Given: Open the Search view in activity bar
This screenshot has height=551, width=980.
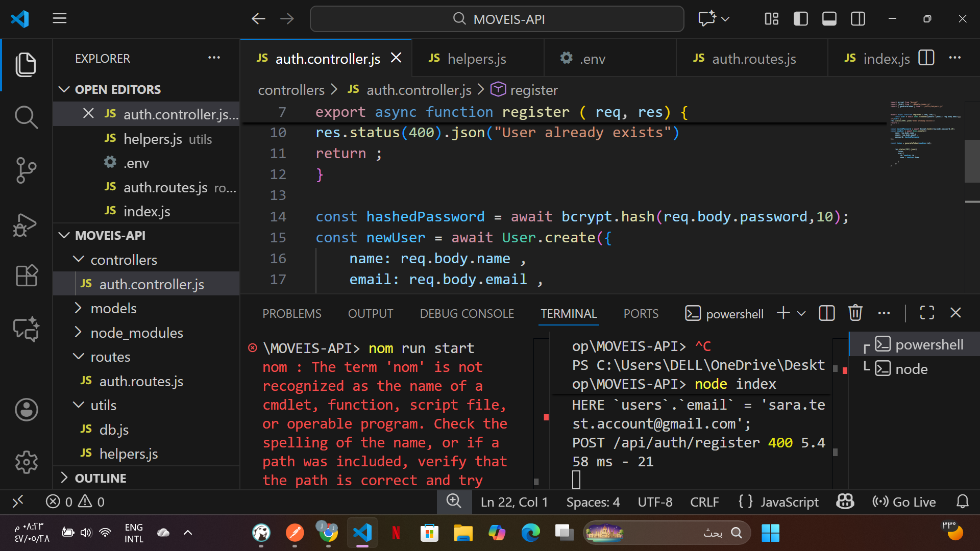Looking at the screenshot, I should coord(26,117).
